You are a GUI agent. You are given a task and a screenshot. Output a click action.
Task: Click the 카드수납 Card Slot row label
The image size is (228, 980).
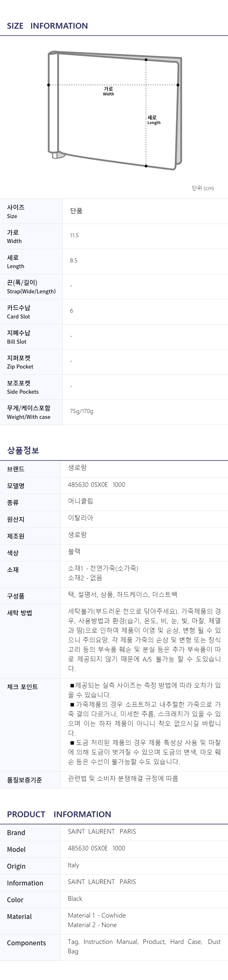[x=18, y=312]
